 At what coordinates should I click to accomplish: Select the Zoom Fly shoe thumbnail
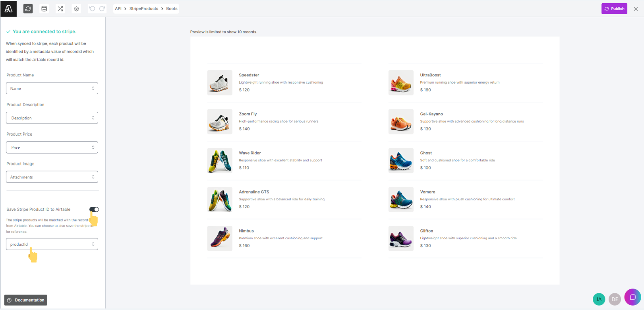tap(220, 121)
